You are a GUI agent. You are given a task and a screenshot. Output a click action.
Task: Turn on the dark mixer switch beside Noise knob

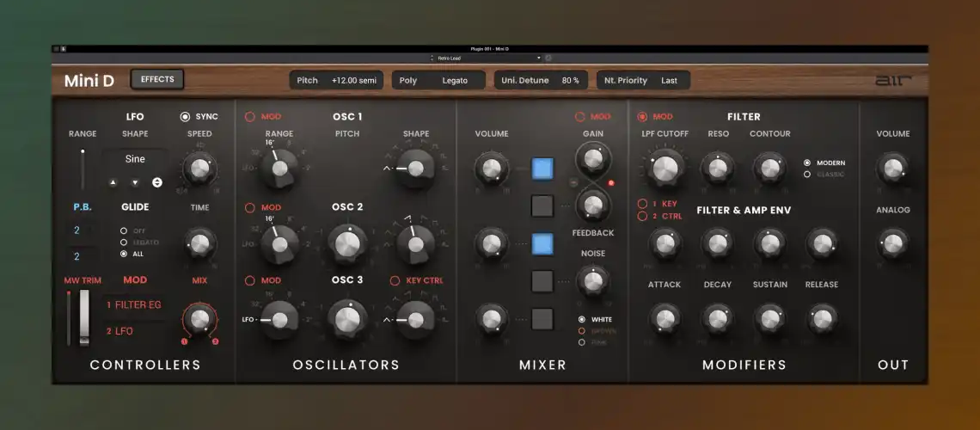pyautogui.click(x=542, y=281)
